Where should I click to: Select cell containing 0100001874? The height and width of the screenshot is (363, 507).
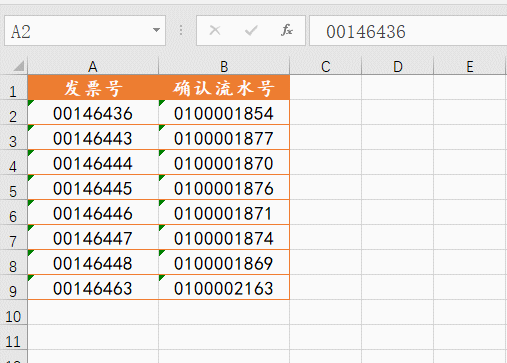[x=224, y=238]
